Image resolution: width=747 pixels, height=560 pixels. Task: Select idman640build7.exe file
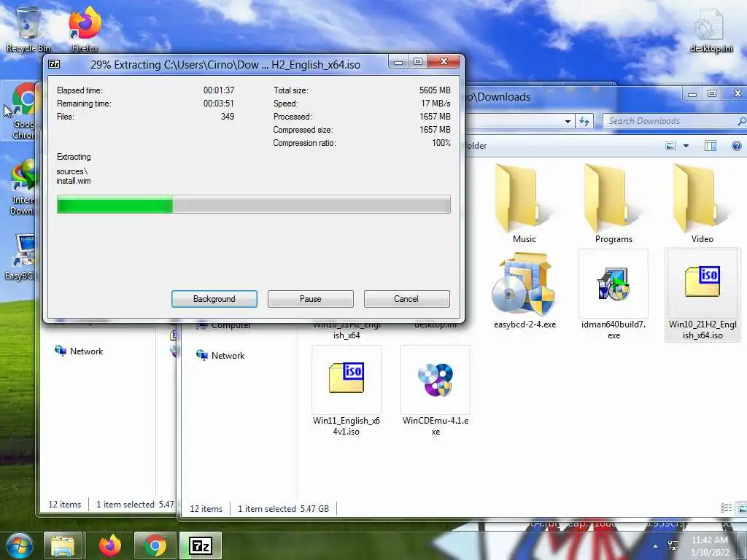[x=614, y=295]
